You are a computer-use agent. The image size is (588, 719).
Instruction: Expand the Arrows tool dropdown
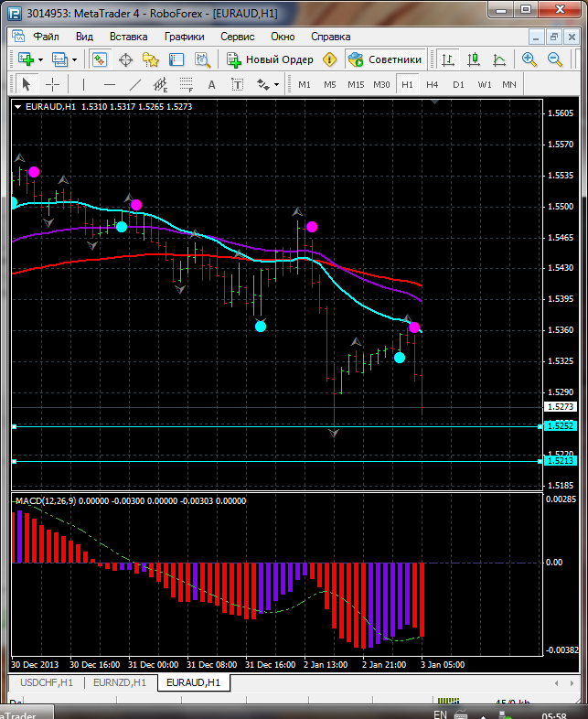click(x=276, y=85)
